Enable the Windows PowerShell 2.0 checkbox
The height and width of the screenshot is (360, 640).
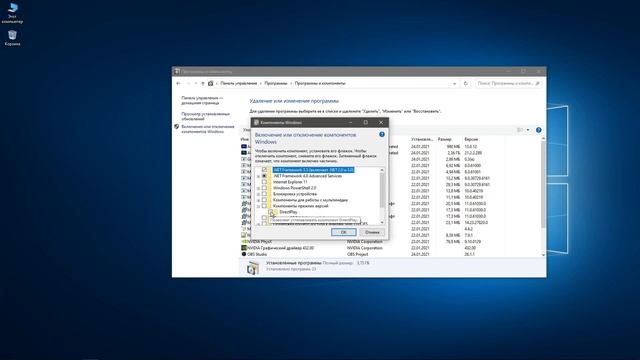point(264,188)
